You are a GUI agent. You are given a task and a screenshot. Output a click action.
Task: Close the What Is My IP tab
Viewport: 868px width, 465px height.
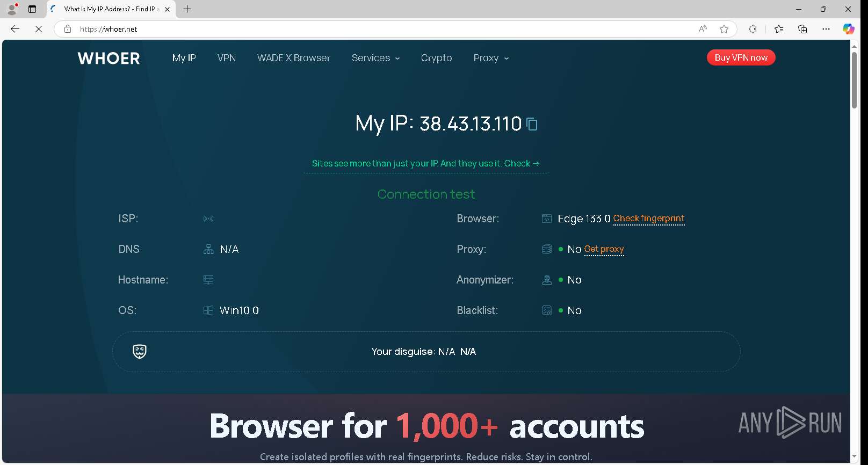168,9
